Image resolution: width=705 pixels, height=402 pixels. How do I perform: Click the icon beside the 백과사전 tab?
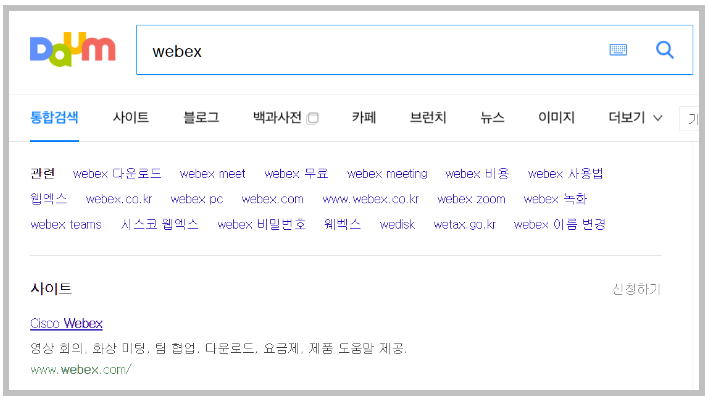tap(312, 118)
